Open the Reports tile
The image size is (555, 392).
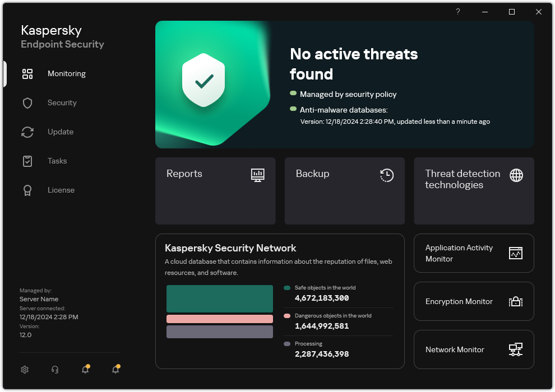[x=215, y=191]
